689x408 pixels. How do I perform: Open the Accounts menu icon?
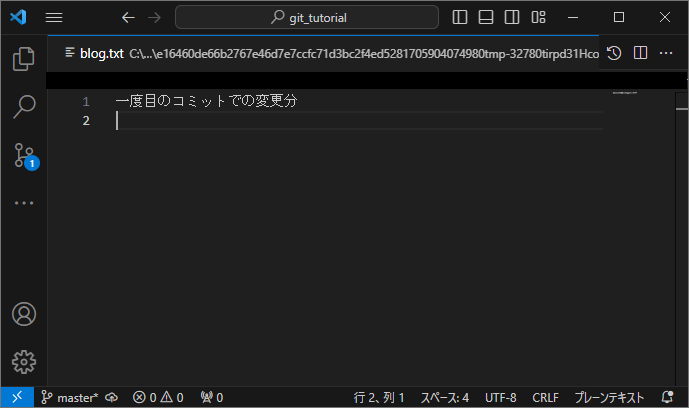click(24, 314)
